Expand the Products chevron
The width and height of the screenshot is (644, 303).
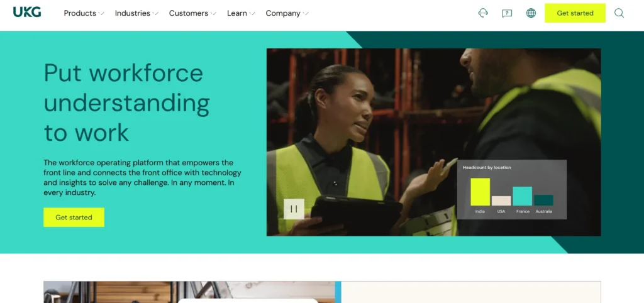(x=101, y=14)
